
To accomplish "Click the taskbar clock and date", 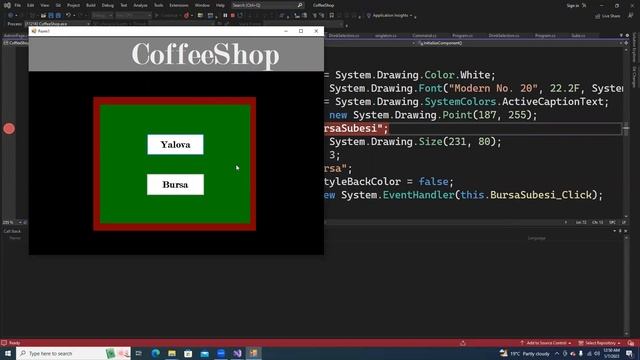I will 611,353.
